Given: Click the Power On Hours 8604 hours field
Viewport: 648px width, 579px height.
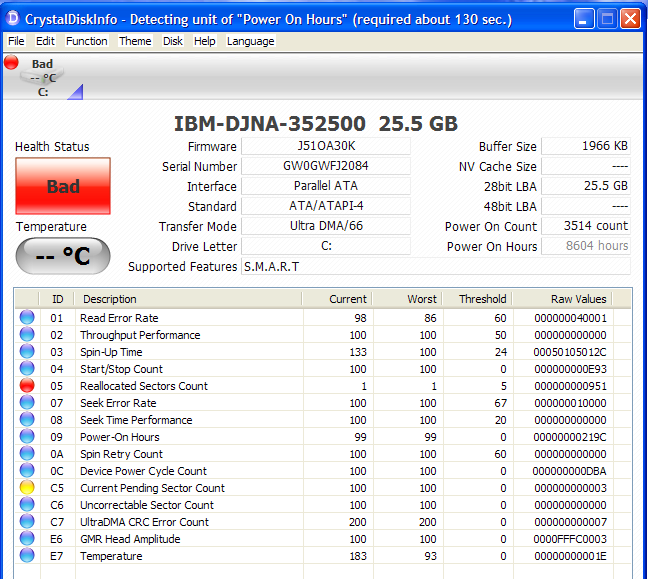Looking at the screenshot, I should pos(586,246).
